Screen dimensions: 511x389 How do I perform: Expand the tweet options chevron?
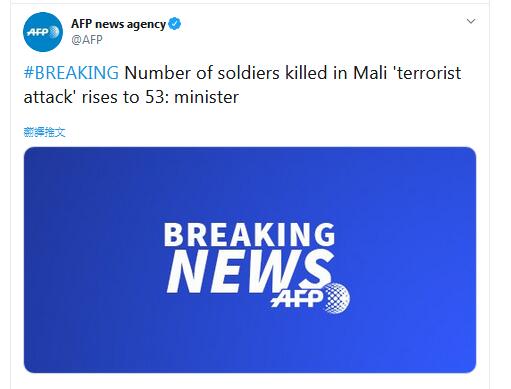pos(471,21)
